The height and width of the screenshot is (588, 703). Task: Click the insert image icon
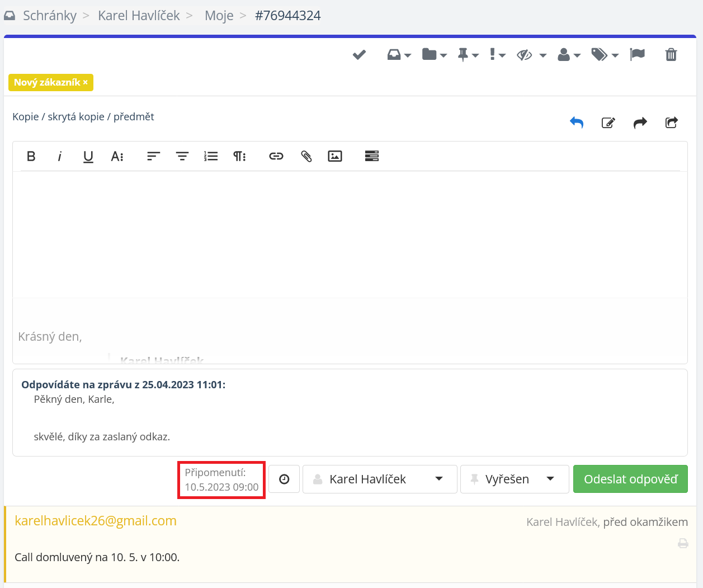pos(335,156)
